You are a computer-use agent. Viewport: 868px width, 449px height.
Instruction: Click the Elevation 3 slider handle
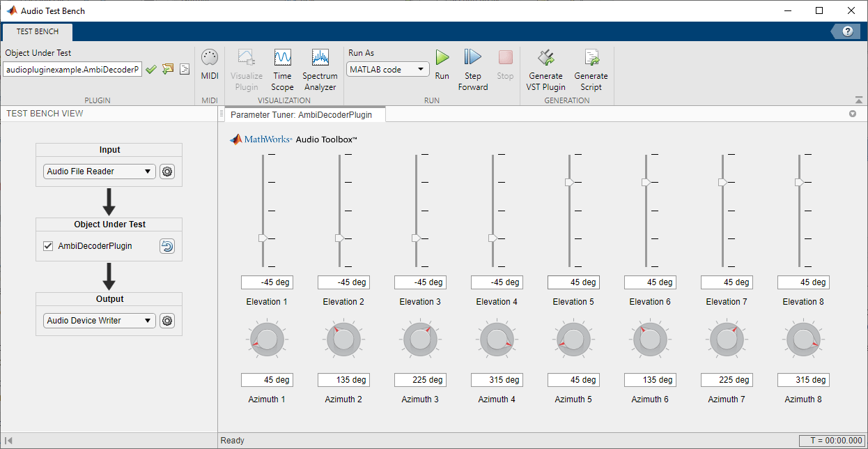tap(416, 238)
